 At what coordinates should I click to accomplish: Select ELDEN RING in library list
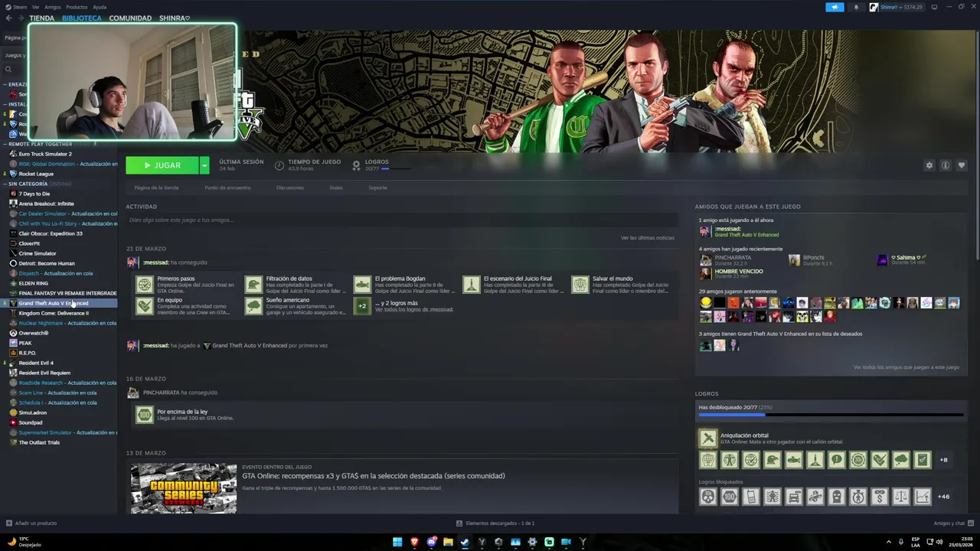click(34, 283)
